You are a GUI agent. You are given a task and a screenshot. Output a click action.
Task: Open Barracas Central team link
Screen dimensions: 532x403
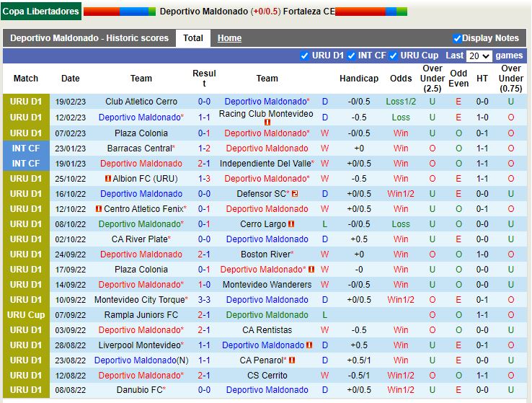(140, 149)
